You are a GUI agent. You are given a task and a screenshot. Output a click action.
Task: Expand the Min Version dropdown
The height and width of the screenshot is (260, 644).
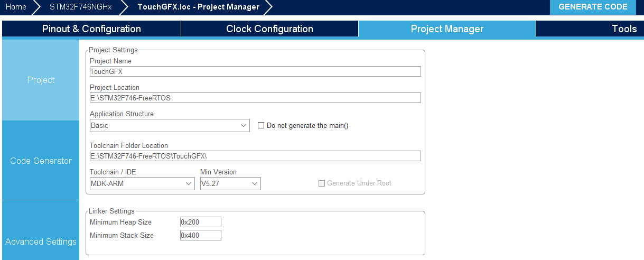pyautogui.click(x=230, y=183)
